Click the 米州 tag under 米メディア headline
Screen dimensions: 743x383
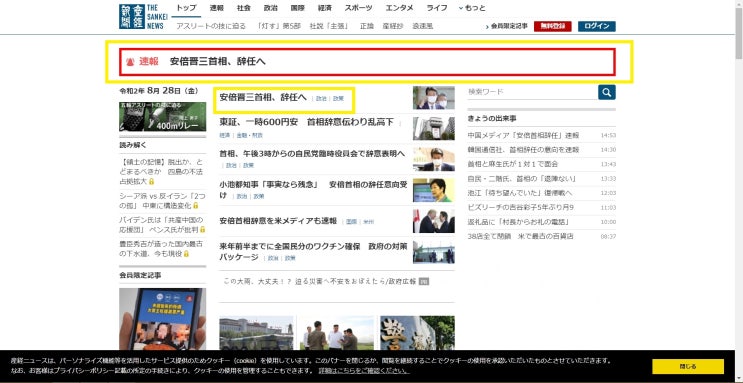click(x=368, y=221)
